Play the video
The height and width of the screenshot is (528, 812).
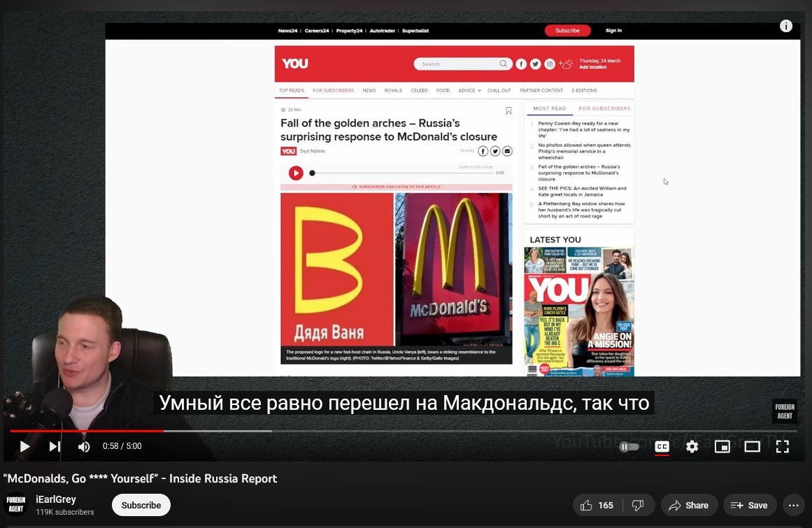point(24,446)
